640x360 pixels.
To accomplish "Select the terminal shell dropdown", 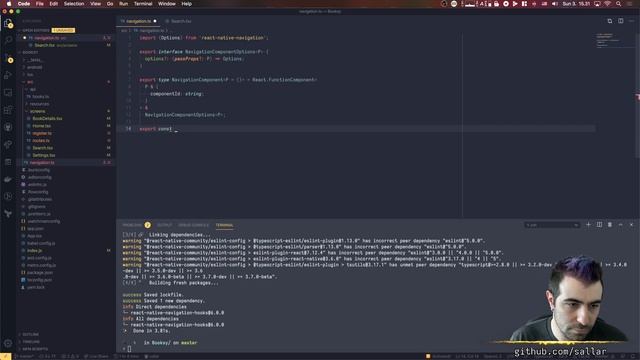I will 552,225.
